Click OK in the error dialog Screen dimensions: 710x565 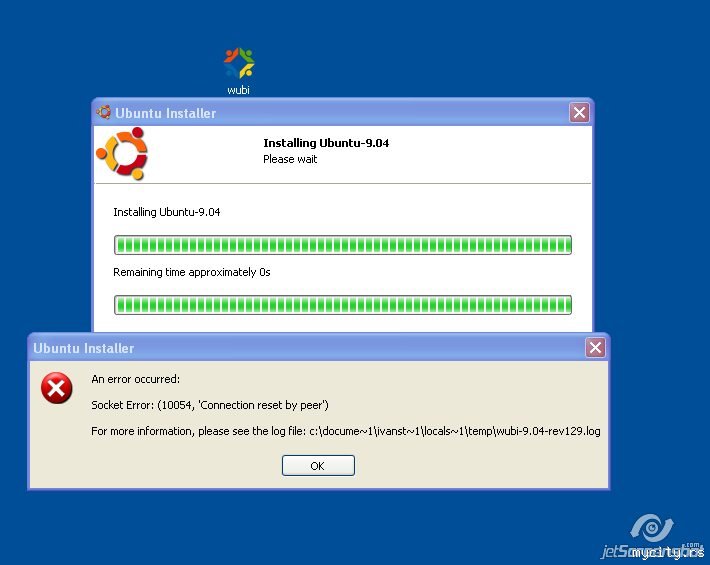tap(318, 465)
